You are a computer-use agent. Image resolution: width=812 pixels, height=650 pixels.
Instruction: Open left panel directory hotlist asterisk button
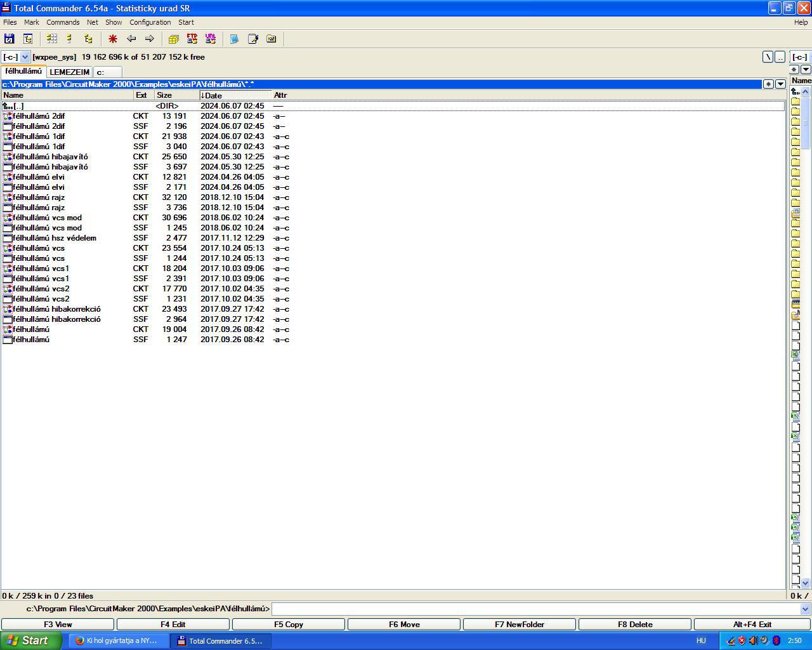(768, 84)
